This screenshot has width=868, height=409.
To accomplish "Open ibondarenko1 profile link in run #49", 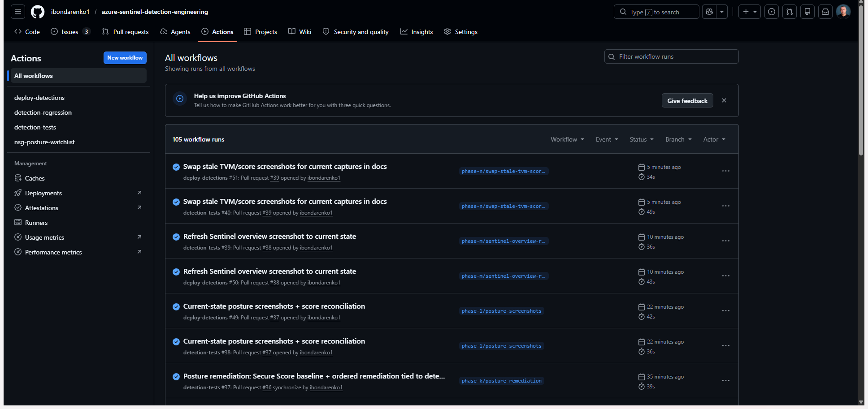I will click(324, 318).
